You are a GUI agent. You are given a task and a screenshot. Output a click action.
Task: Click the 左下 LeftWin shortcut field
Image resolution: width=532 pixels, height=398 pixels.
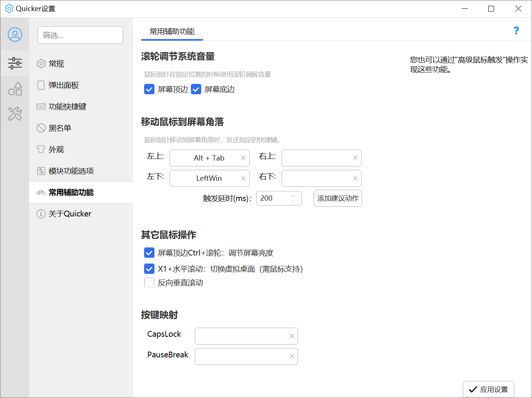[x=210, y=178]
